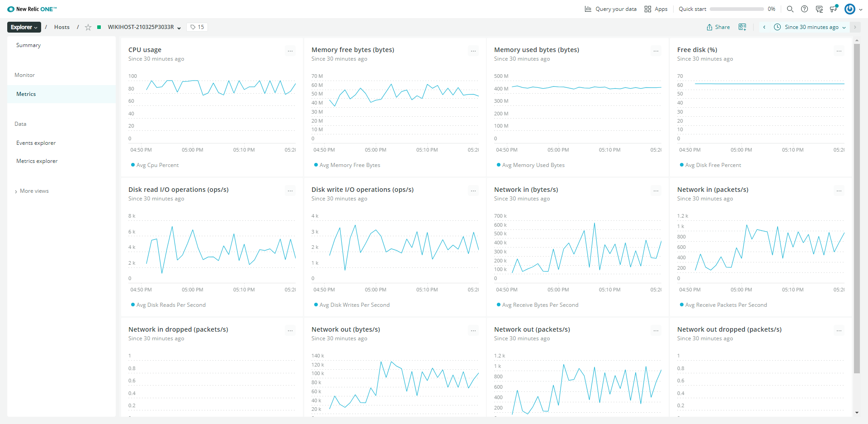The width and height of the screenshot is (868, 424).
Task: Expand More views in the sidebar
Action: (x=32, y=191)
